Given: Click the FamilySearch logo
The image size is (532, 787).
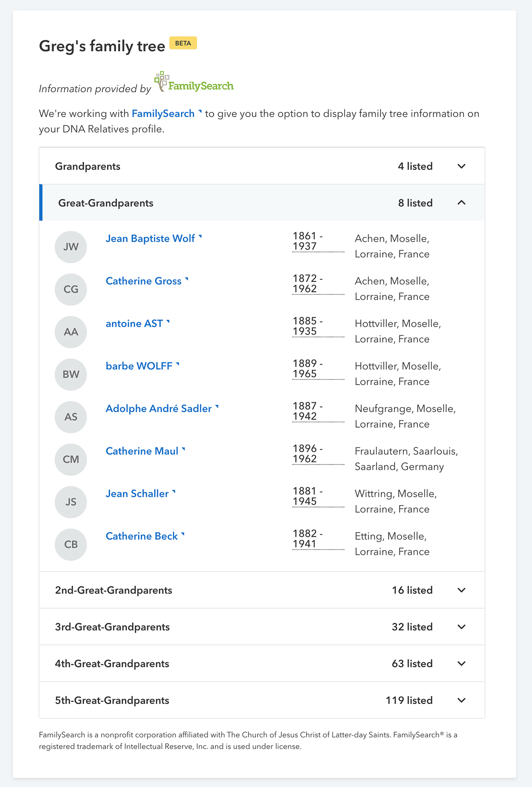Looking at the screenshot, I should point(194,83).
